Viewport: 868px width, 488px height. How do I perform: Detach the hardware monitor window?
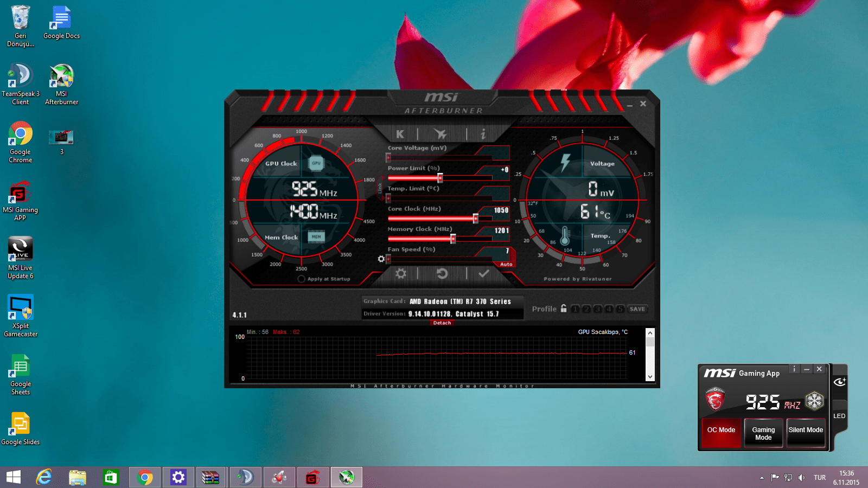click(442, 323)
